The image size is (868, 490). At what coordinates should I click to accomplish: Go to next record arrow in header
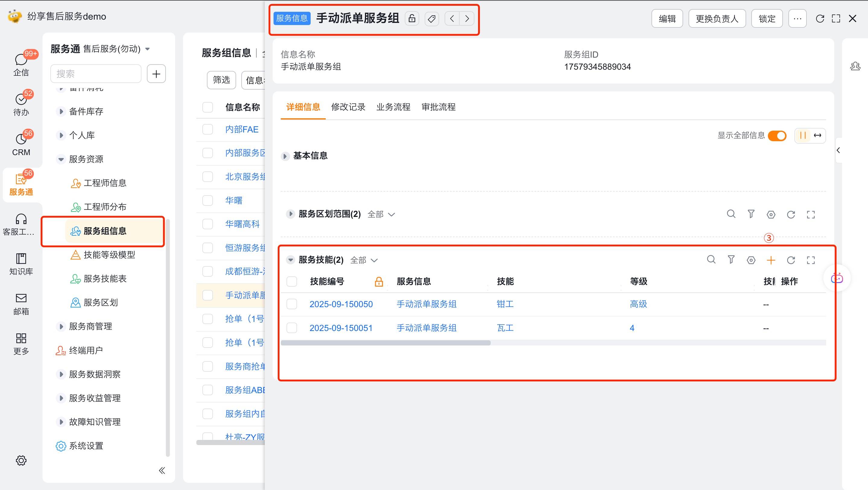point(467,18)
